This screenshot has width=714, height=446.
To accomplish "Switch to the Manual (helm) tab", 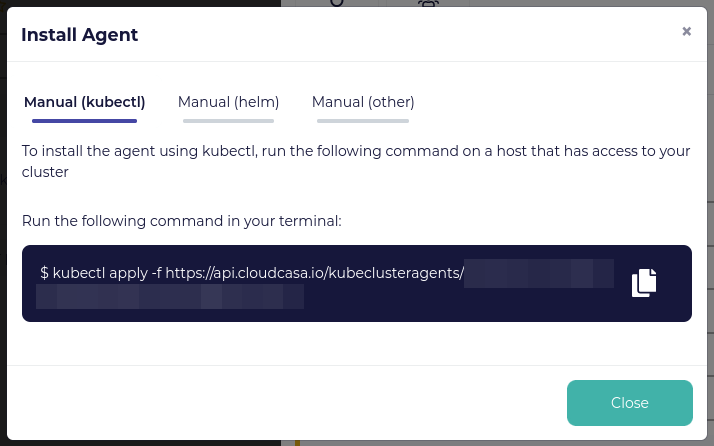I will point(228,102).
